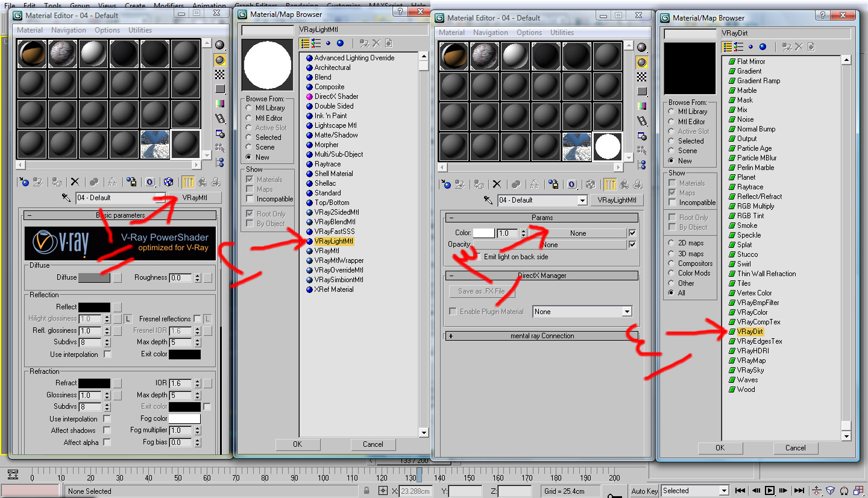Open Navigation menu in VRayMtl editor

(x=69, y=30)
